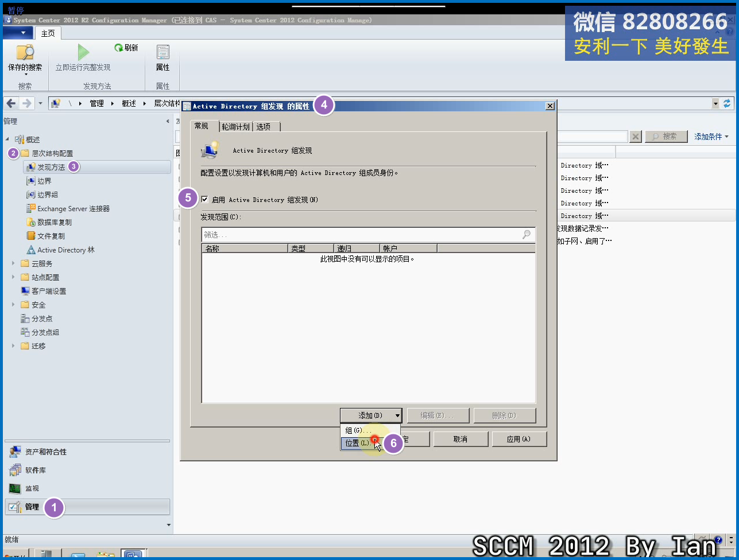The image size is (739, 560).
Task: Open the blue application menu dropdown
Action: [18, 33]
